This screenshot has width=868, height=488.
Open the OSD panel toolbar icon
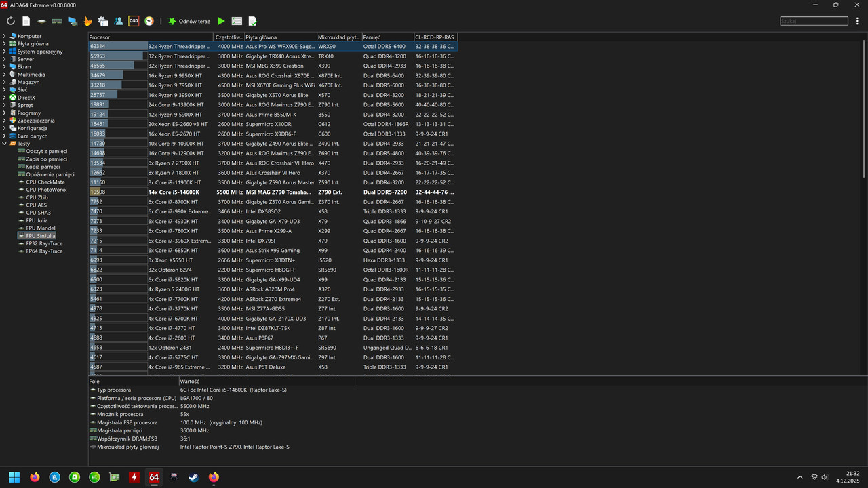point(134,21)
